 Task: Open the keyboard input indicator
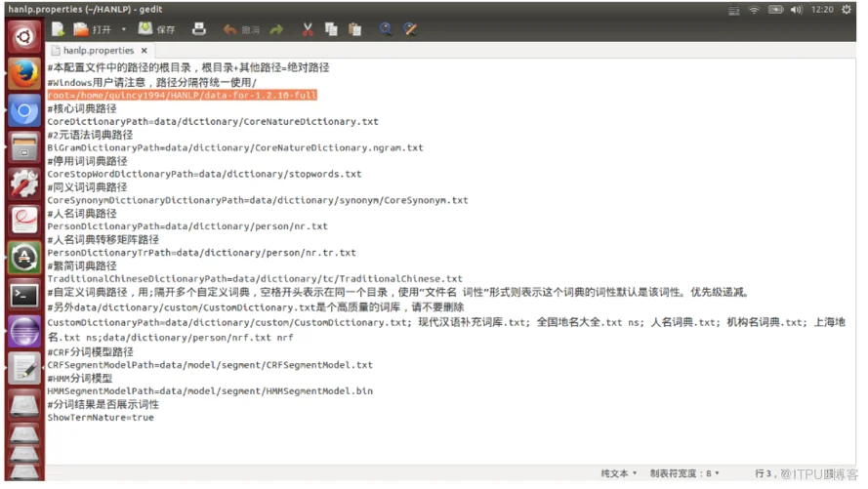click(733, 10)
